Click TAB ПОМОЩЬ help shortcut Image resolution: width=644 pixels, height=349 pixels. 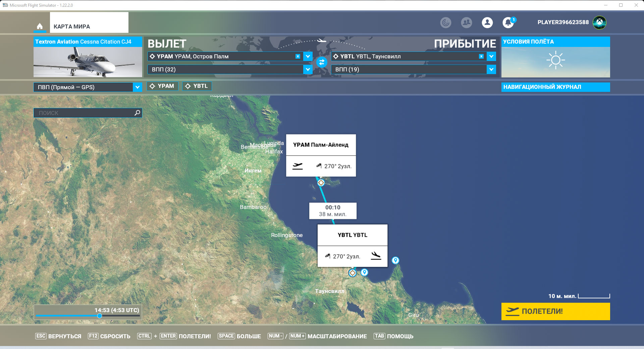[x=393, y=336]
